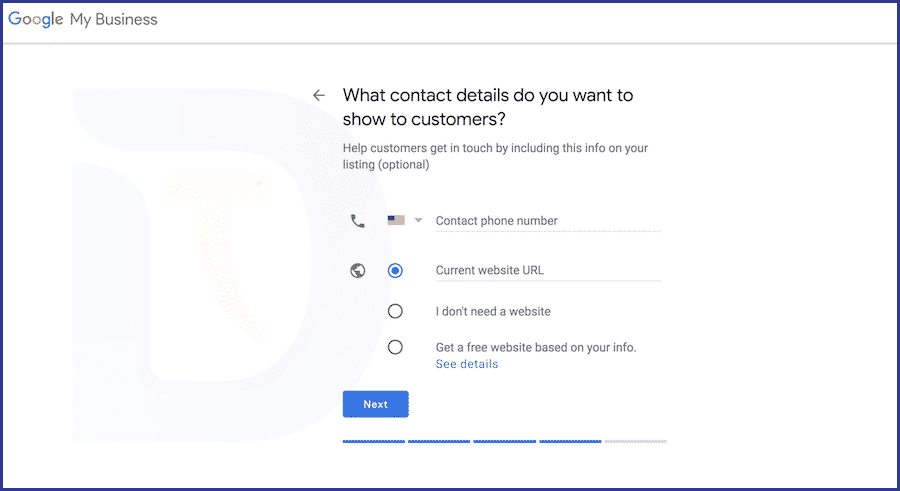This screenshot has height=491, width=900.
Task: Choose the I don't need a website radio
Action: pyautogui.click(x=395, y=311)
